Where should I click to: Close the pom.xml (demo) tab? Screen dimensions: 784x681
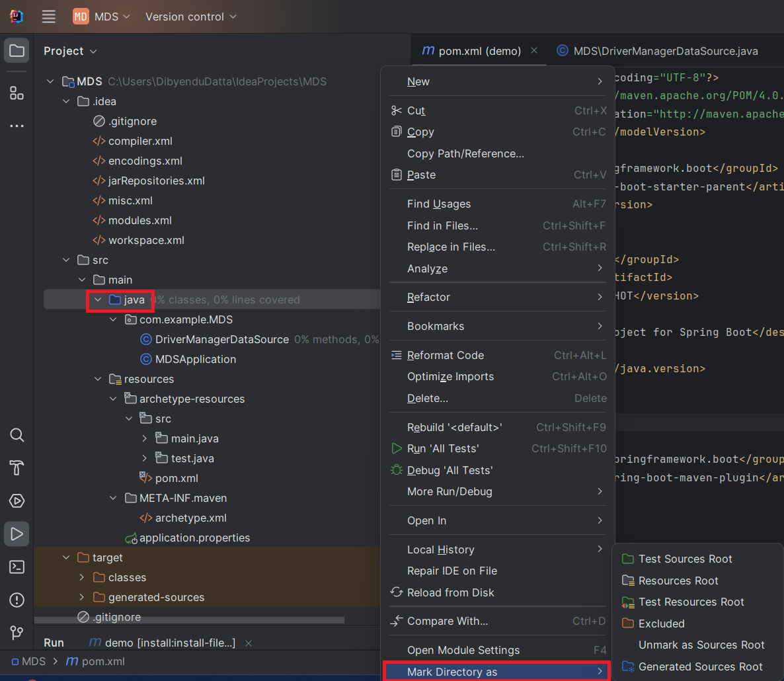(x=534, y=51)
